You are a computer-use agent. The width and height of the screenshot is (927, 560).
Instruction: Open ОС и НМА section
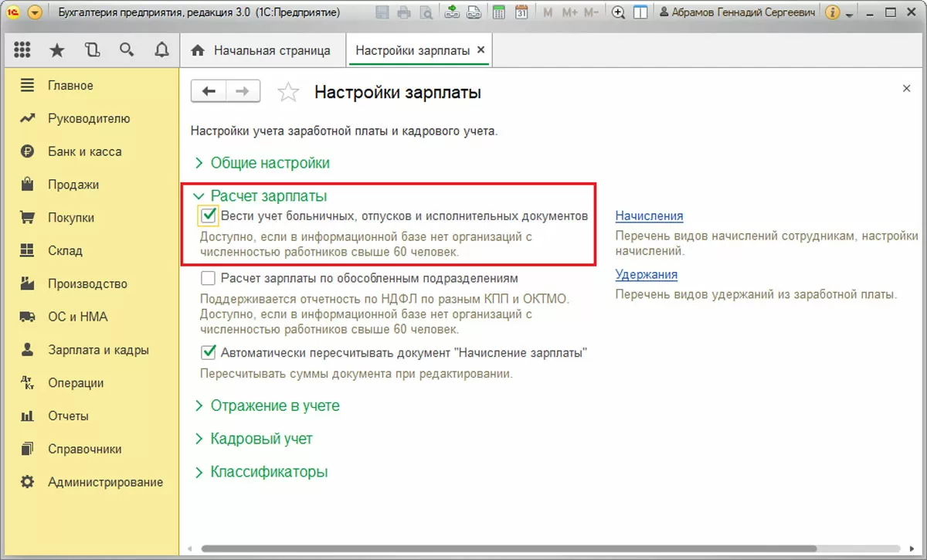[x=78, y=317]
